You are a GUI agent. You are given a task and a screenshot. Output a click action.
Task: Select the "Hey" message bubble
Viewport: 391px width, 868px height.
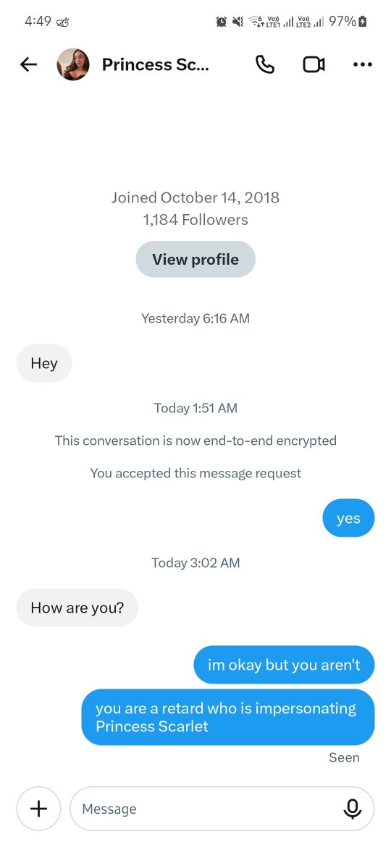point(44,363)
